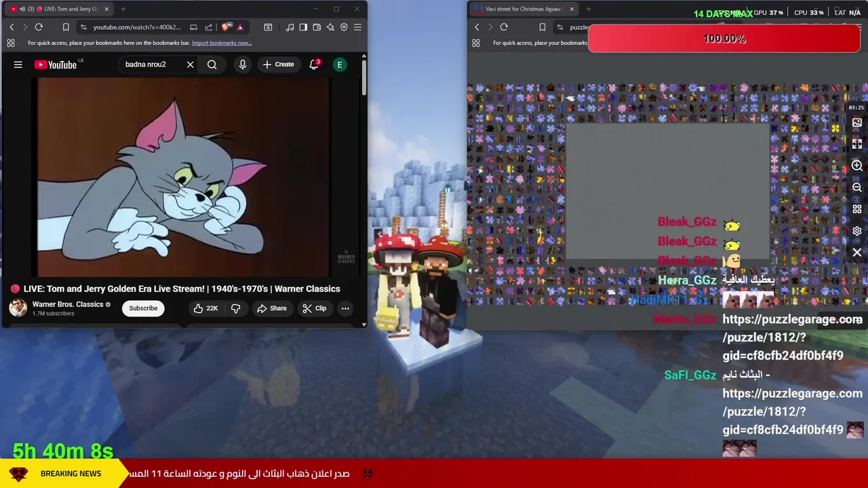Toggle puzzle fullscreen mode
Viewport: 868px width, 488px height.
coord(857,144)
